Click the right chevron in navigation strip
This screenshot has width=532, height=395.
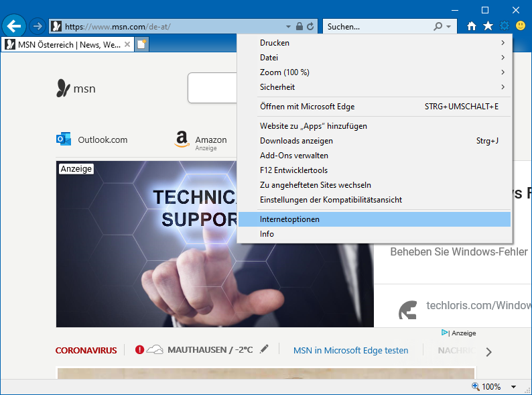click(x=488, y=352)
